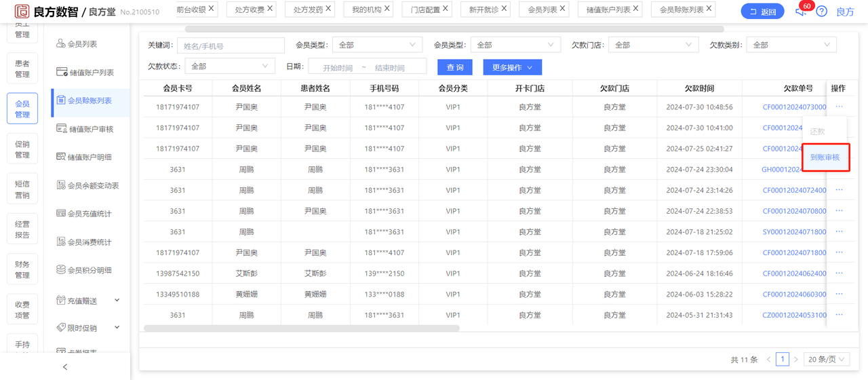This screenshot has width=868, height=380.
Task: Click the 返回 button
Action: [x=763, y=12]
